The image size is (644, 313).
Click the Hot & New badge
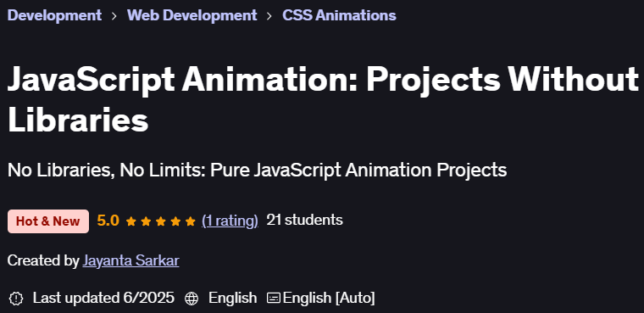pyautogui.click(x=48, y=221)
